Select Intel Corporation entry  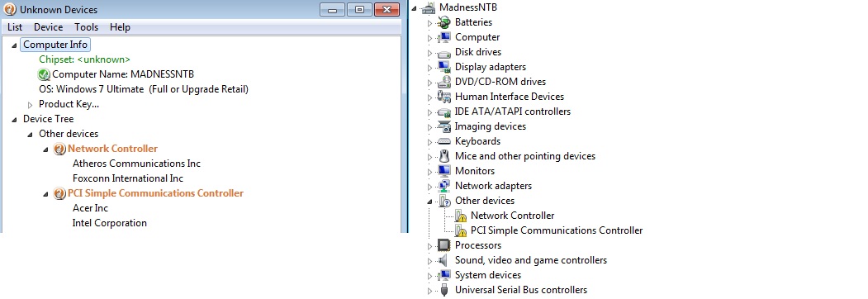tap(110, 224)
